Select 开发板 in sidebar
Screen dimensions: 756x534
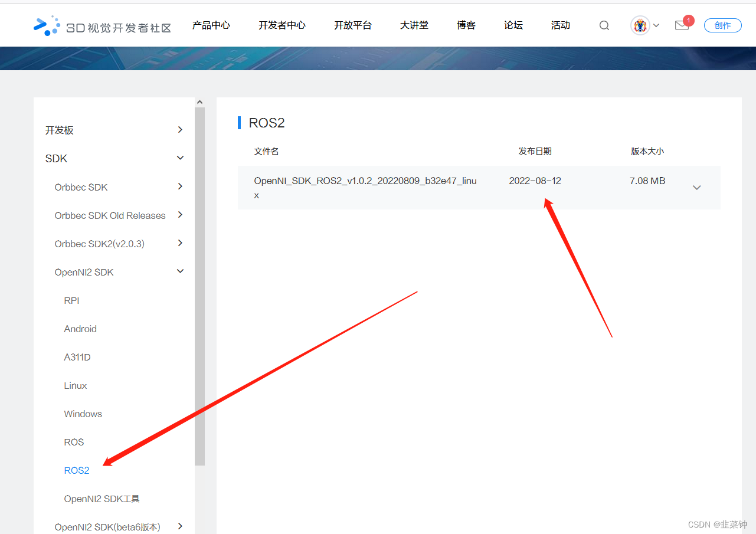pyautogui.click(x=60, y=130)
